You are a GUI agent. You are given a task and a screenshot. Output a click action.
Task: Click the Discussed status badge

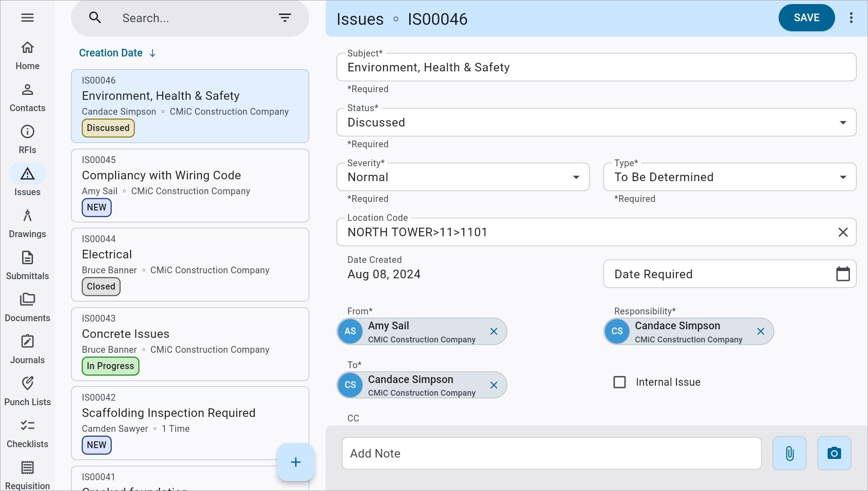click(x=108, y=128)
